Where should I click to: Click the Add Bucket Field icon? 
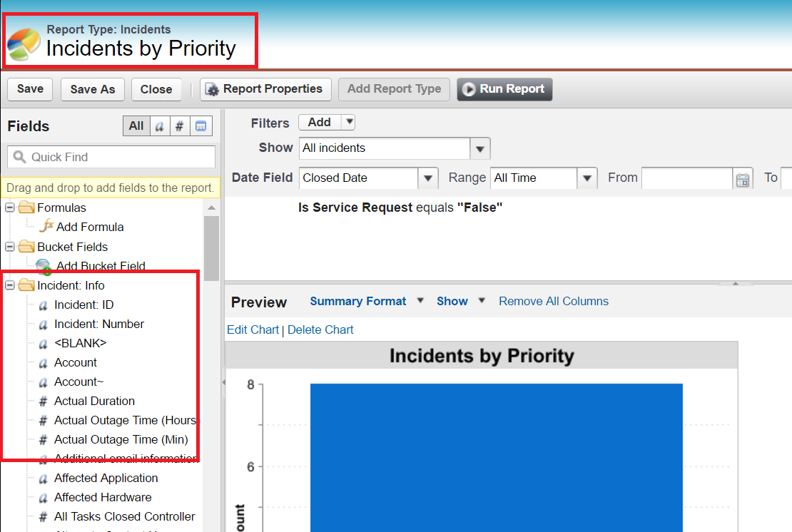click(43, 265)
